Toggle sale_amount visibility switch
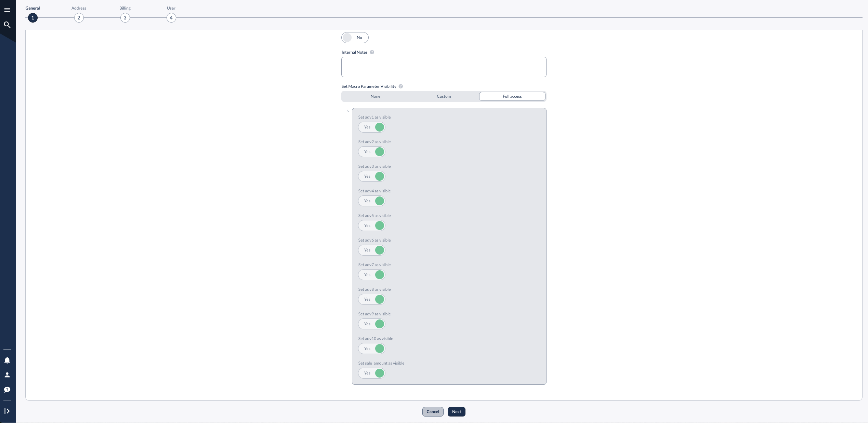This screenshot has height=423, width=868. pyautogui.click(x=372, y=373)
